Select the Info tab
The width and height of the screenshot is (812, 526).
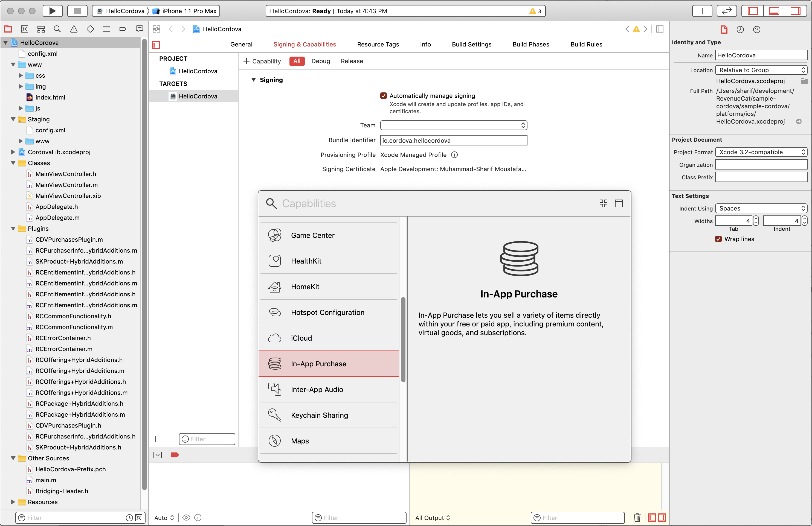425,44
